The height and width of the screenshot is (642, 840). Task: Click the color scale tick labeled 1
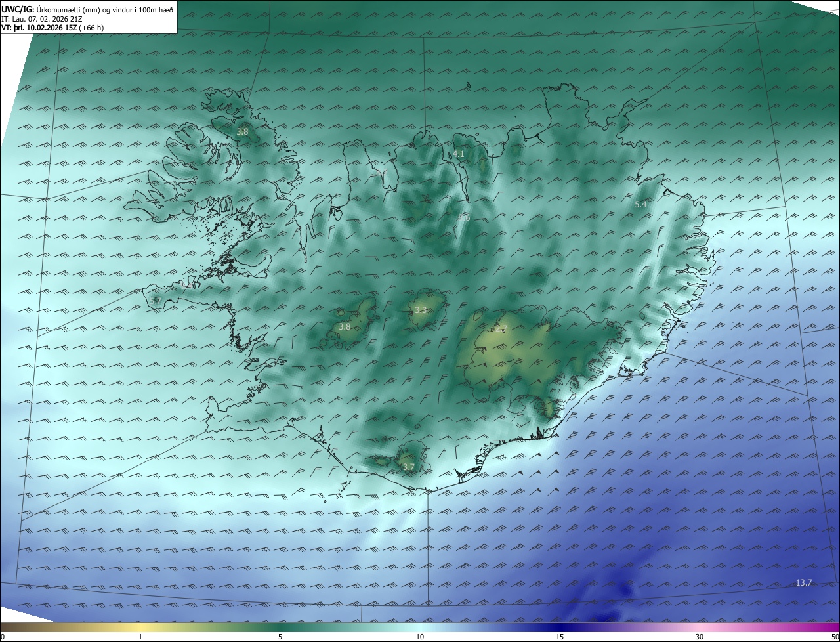(140, 637)
